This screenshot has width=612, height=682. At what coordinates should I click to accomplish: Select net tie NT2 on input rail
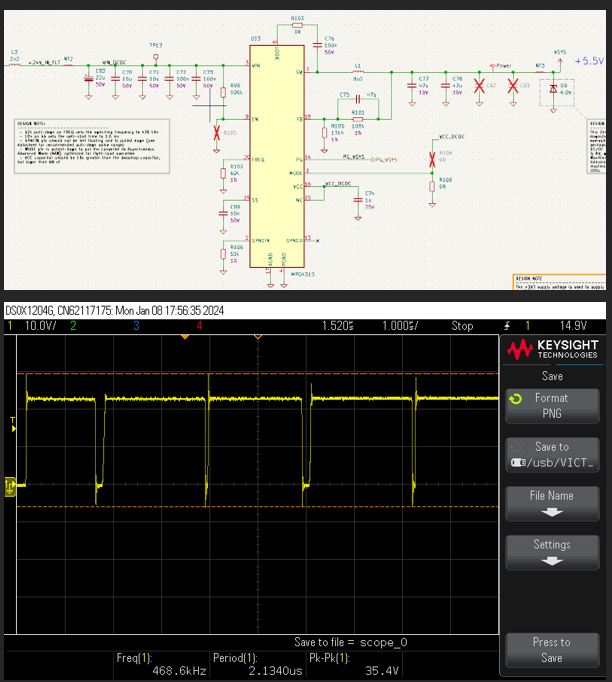(x=68, y=63)
